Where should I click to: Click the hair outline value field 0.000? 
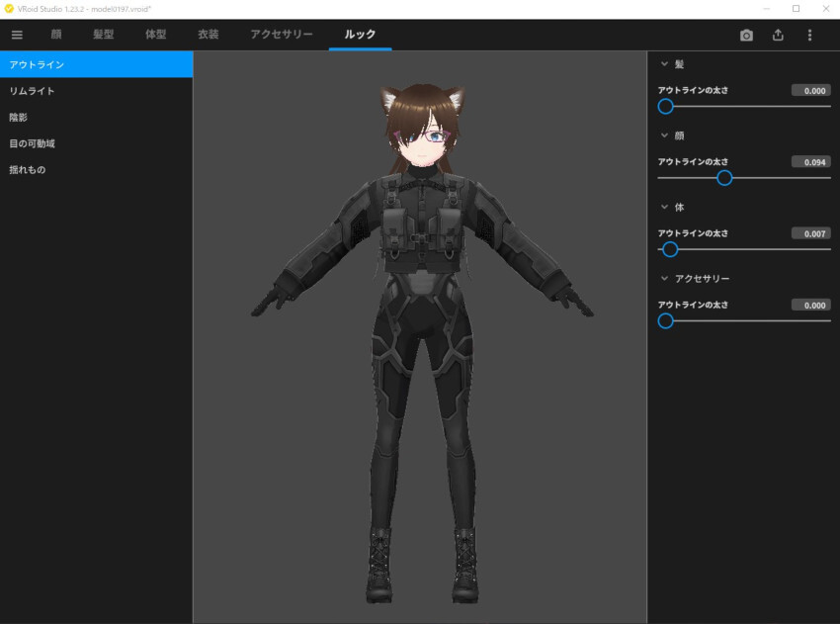810,90
